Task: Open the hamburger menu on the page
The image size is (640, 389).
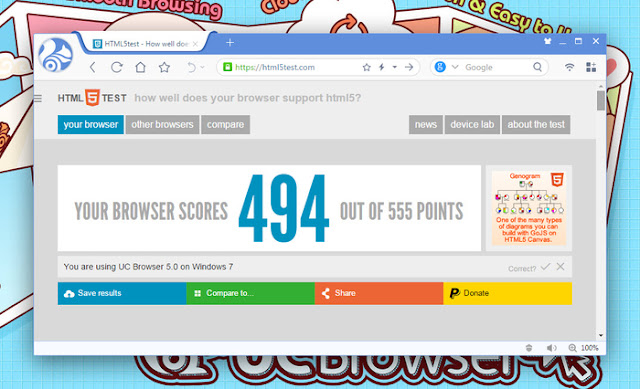Action: coord(38,98)
